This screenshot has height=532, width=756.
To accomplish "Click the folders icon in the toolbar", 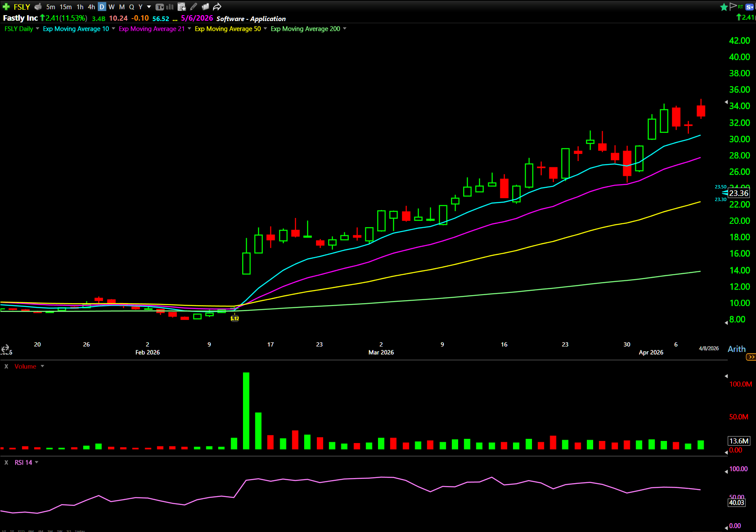I will pyautogui.click(x=205, y=7).
